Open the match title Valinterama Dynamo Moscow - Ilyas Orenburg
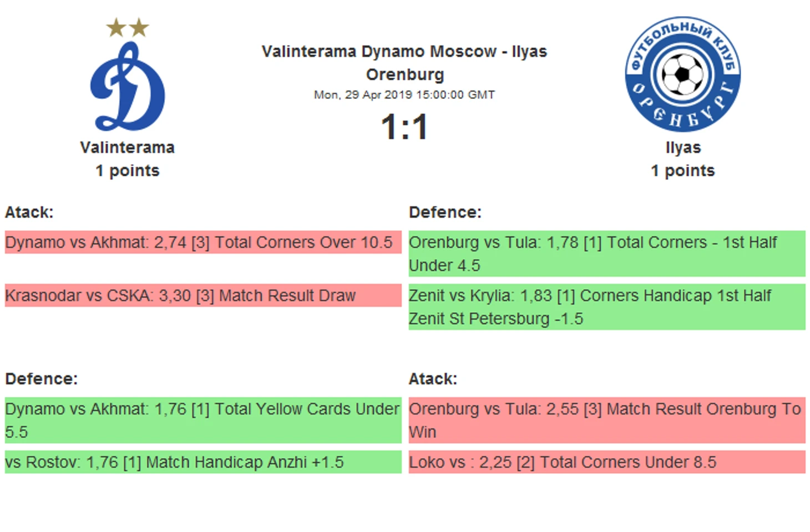The height and width of the screenshot is (532, 810). click(404, 63)
